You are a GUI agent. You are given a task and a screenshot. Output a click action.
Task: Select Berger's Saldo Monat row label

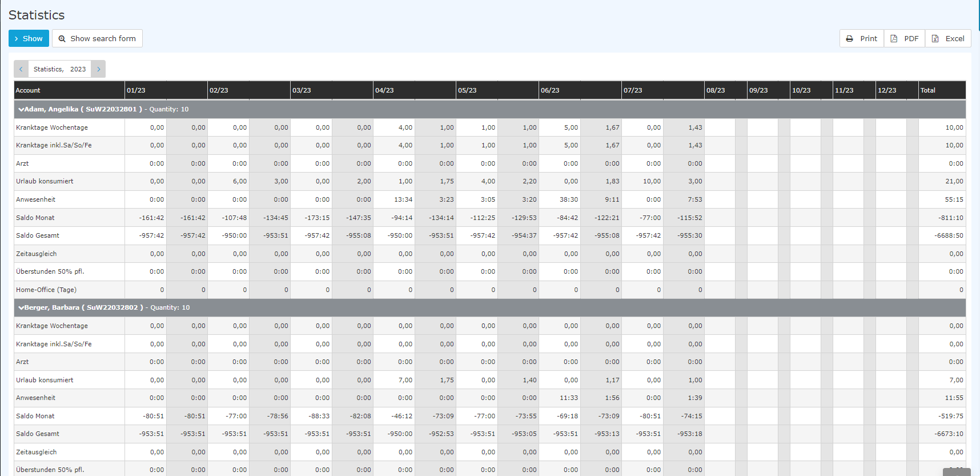[x=35, y=416]
